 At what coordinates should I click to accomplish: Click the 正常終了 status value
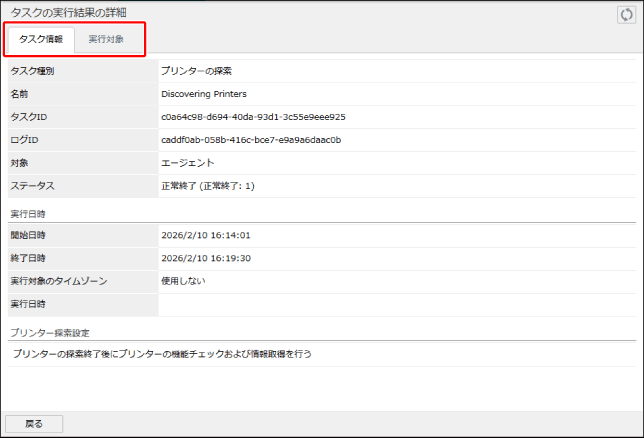tap(207, 186)
